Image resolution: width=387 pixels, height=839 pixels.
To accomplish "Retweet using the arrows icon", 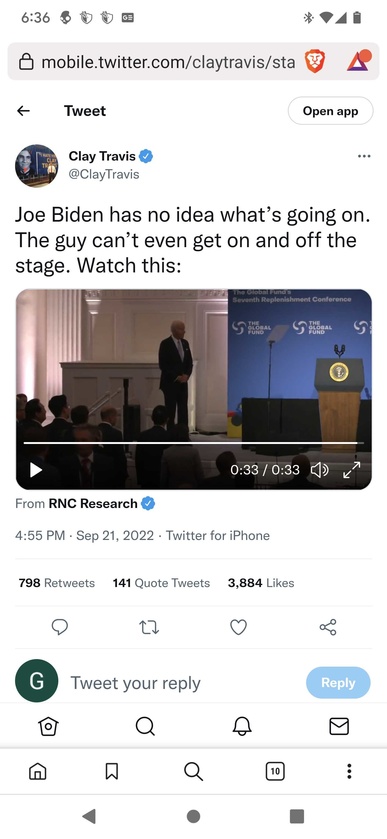I will [149, 627].
